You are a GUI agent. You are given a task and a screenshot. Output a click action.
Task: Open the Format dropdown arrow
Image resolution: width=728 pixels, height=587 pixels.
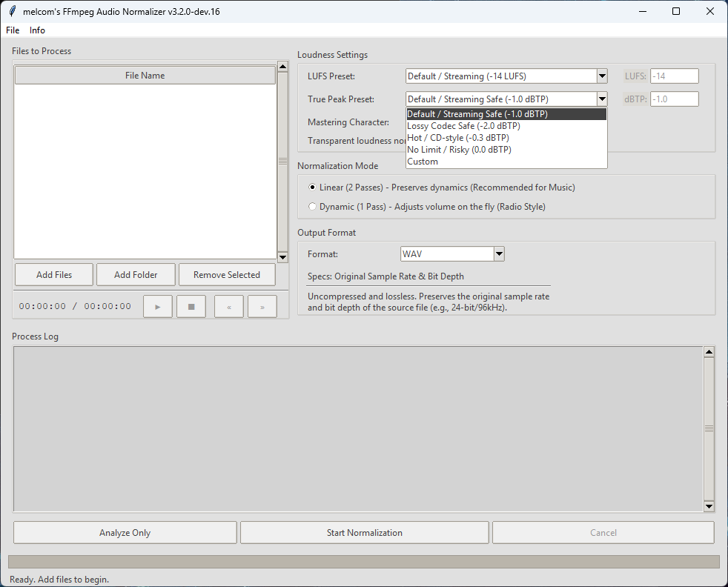[x=499, y=253]
